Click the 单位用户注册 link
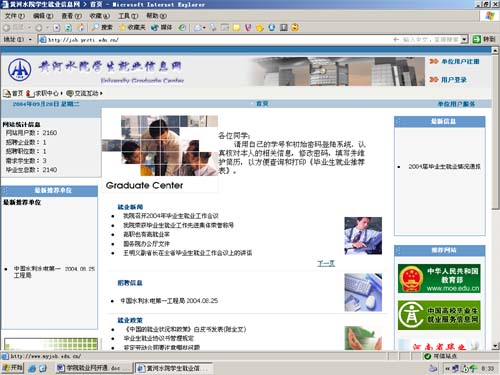Screen dimensions: 500x375 pos(454,61)
